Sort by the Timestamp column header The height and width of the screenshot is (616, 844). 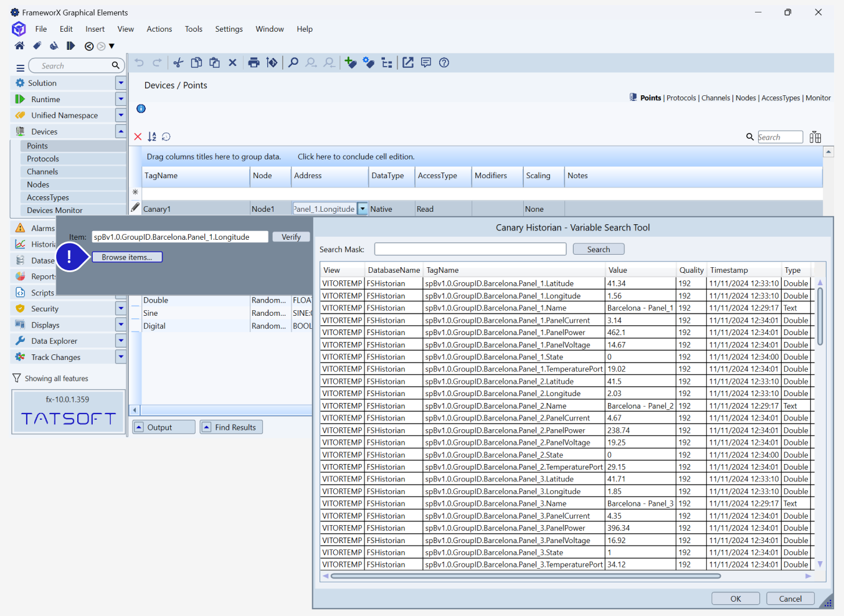pyautogui.click(x=744, y=270)
